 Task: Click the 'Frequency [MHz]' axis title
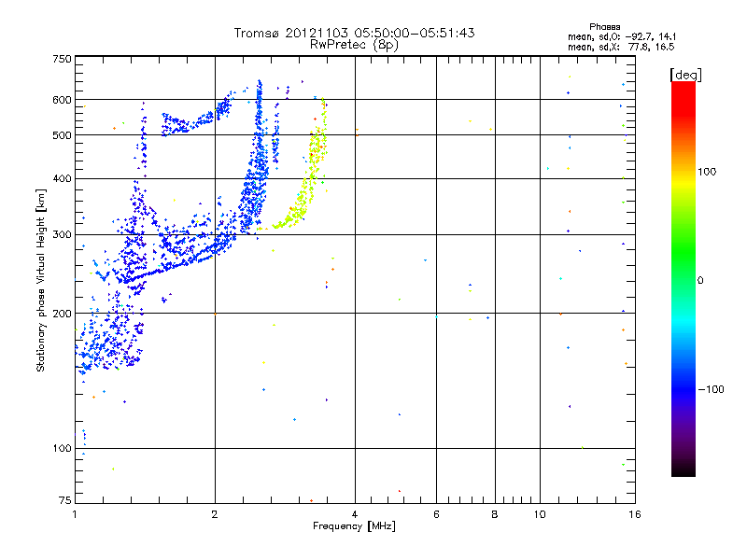[x=354, y=526]
